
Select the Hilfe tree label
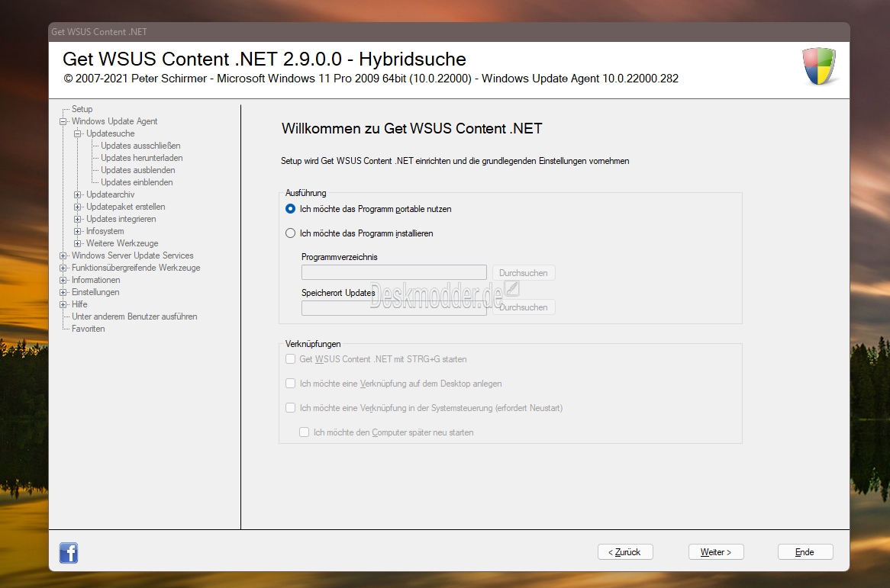pyautogui.click(x=79, y=304)
